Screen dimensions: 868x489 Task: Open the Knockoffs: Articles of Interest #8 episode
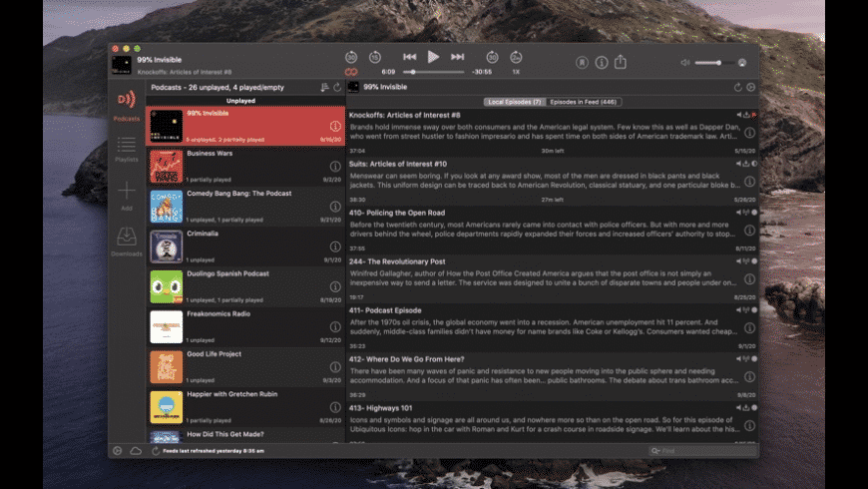pyautogui.click(x=552, y=133)
